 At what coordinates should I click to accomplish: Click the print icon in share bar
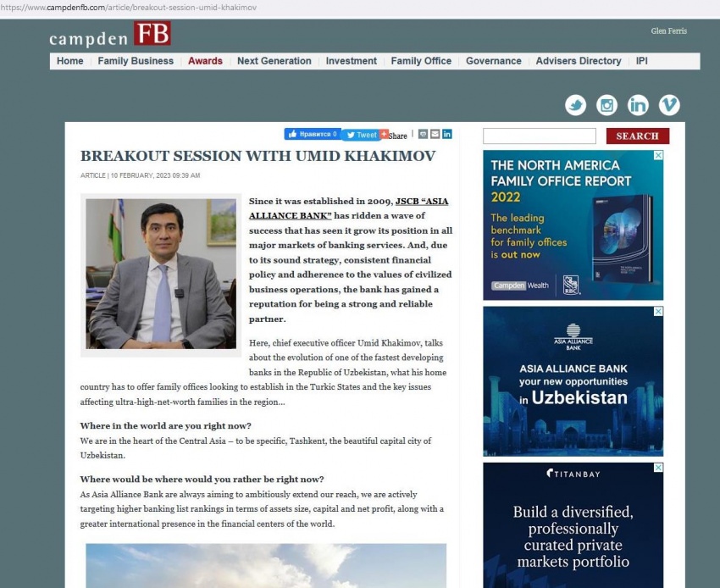[424, 134]
